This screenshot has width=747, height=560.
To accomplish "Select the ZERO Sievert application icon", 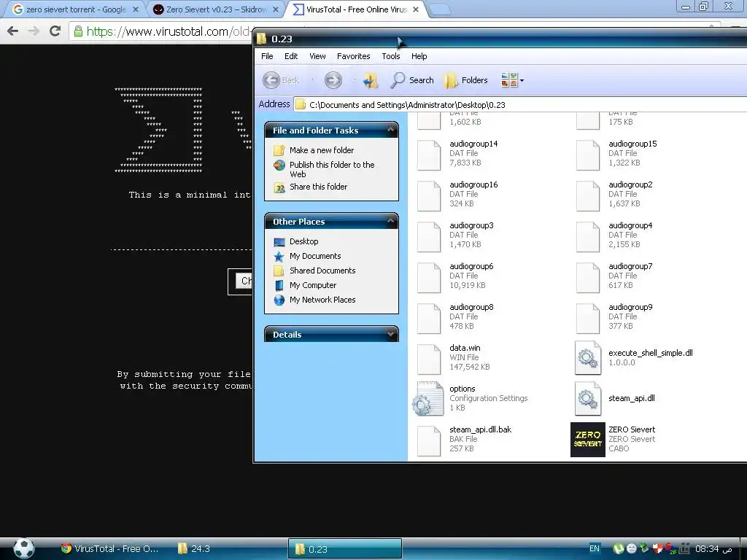I will (x=588, y=440).
